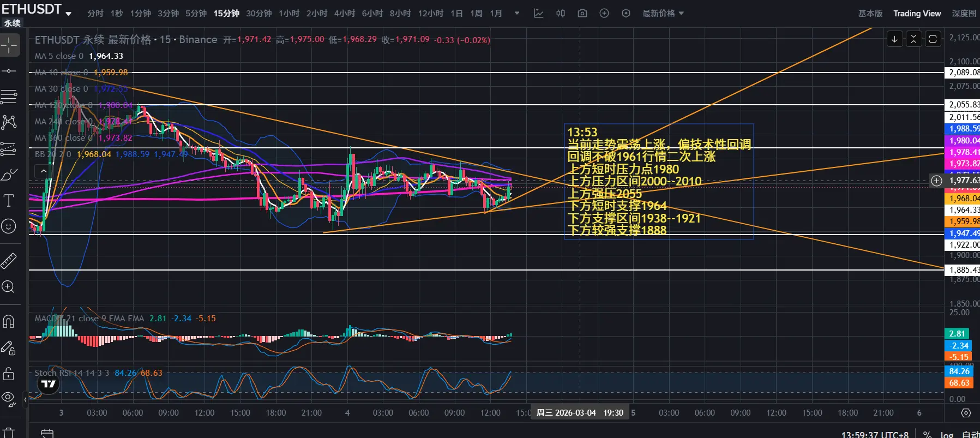Toggle percent scale on price axis
980x438 pixels.
[927, 434]
